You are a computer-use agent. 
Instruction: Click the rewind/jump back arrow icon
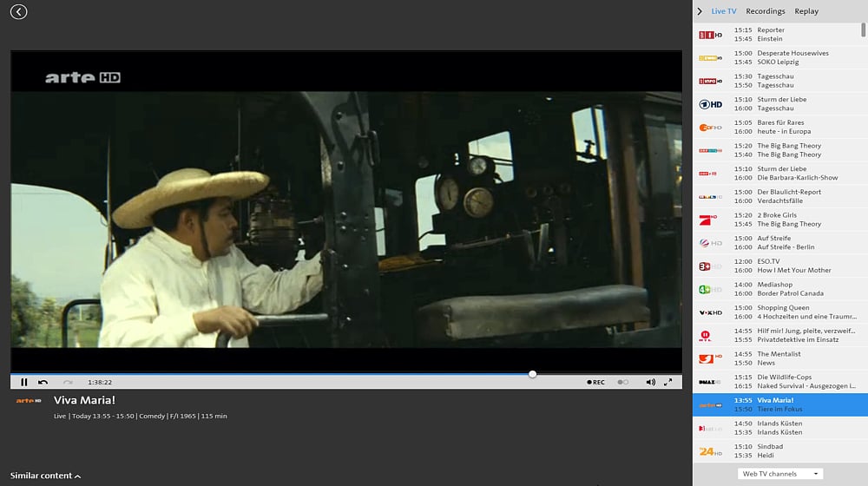pyautogui.click(x=43, y=382)
